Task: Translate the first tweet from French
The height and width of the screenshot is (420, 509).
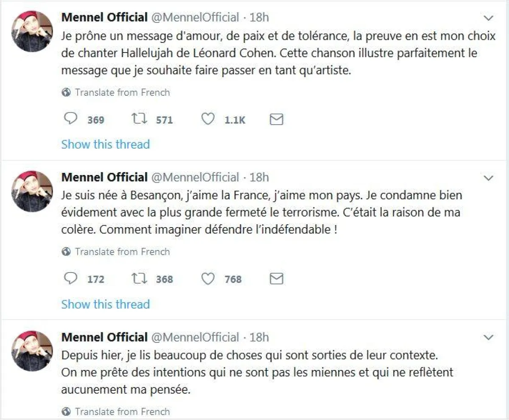Action: [x=122, y=92]
